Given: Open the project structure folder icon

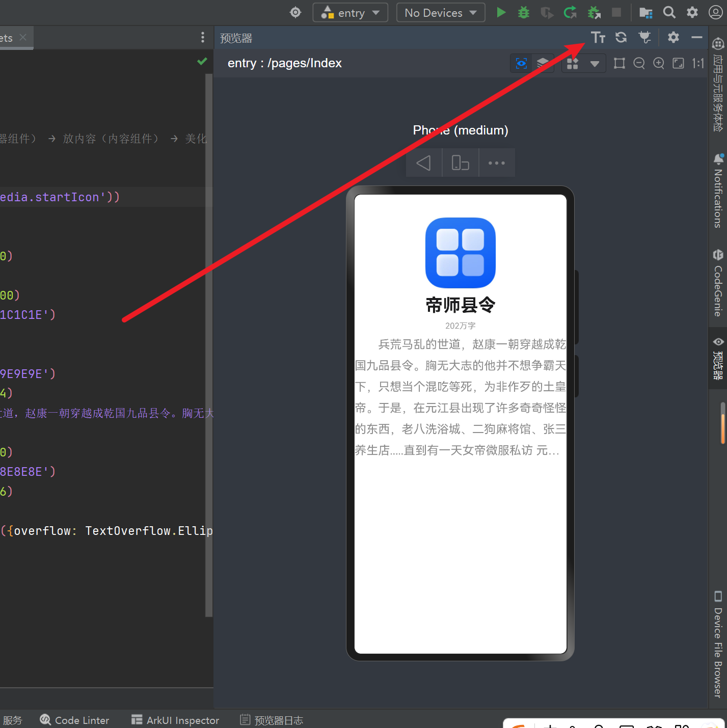Looking at the screenshot, I should [x=646, y=13].
